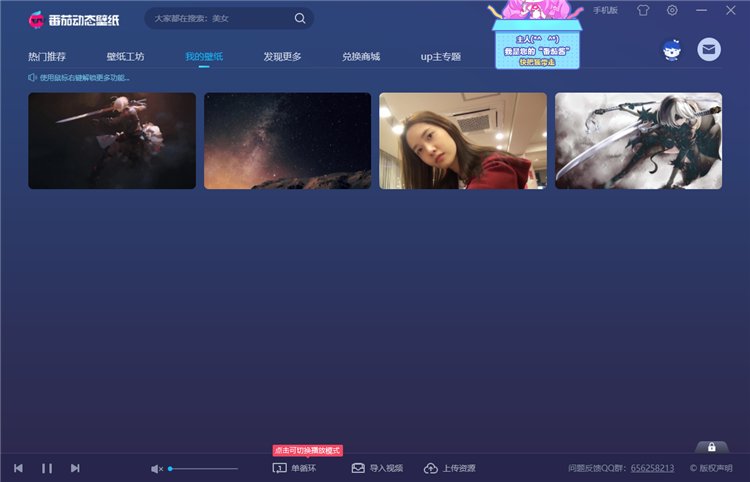Open 手机版 mobile version link

pyautogui.click(x=606, y=11)
